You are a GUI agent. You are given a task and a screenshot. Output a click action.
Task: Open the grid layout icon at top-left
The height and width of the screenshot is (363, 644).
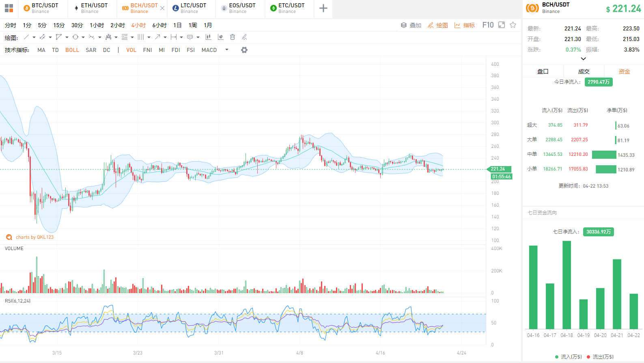click(x=9, y=8)
